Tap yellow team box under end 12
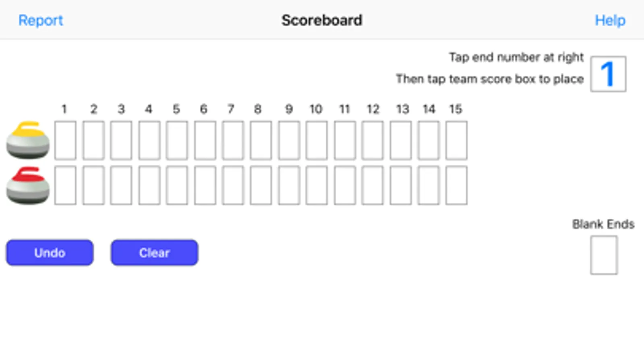 [x=372, y=140]
